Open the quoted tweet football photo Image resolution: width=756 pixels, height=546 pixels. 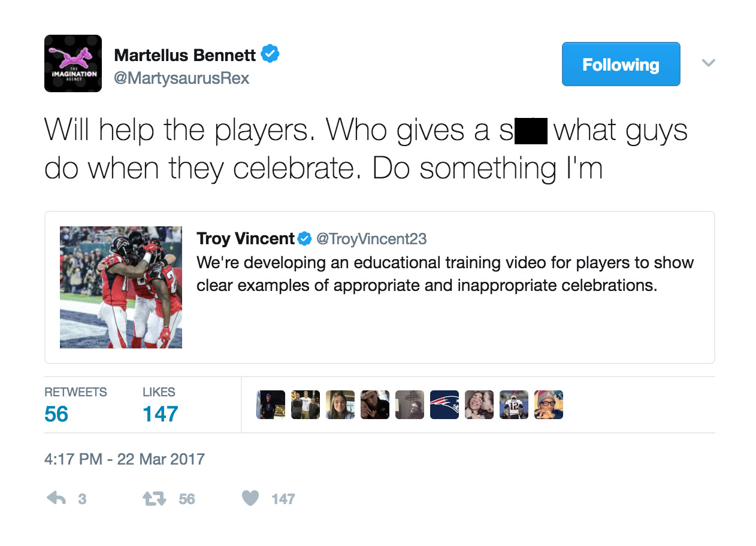coord(121,287)
